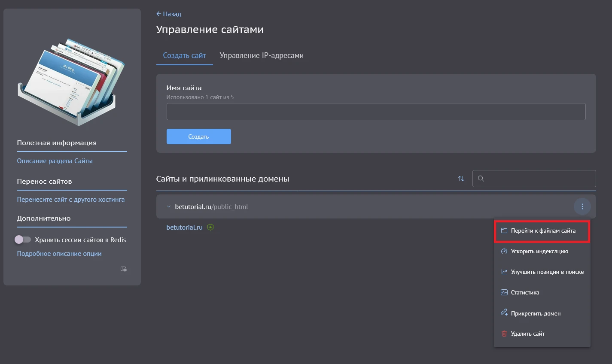The width and height of the screenshot is (612, 364).
Task: Open the three-dot menu on the site row
Action: (582, 206)
